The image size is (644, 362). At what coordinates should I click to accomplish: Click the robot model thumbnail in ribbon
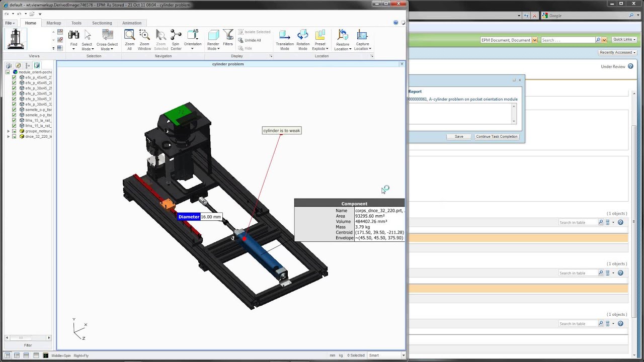point(16,39)
